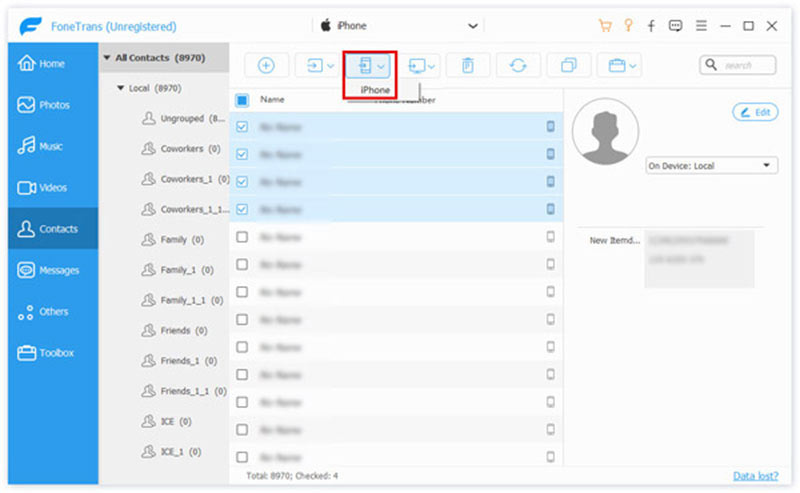Click the add new contact plus icon
Image resolution: width=800 pixels, height=493 pixels.
pyautogui.click(x=266, y=65)
